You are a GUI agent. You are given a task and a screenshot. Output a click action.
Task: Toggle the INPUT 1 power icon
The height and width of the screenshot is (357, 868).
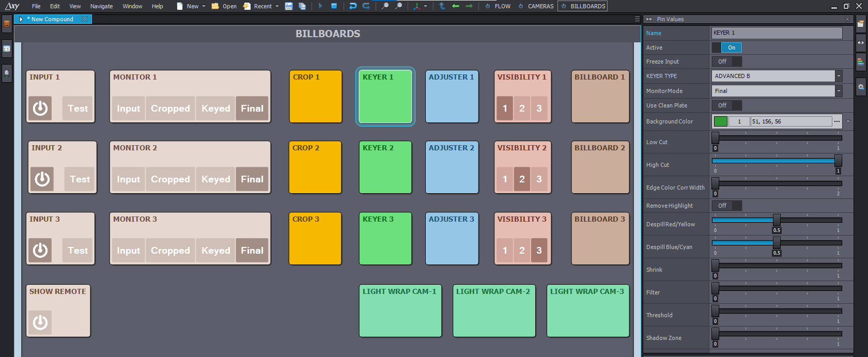click(40, 108)
